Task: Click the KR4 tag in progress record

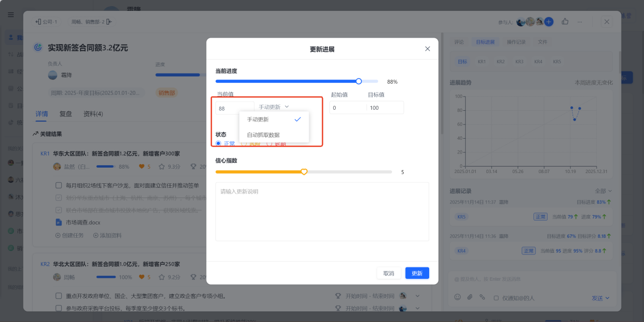Action: click(461, 251)
